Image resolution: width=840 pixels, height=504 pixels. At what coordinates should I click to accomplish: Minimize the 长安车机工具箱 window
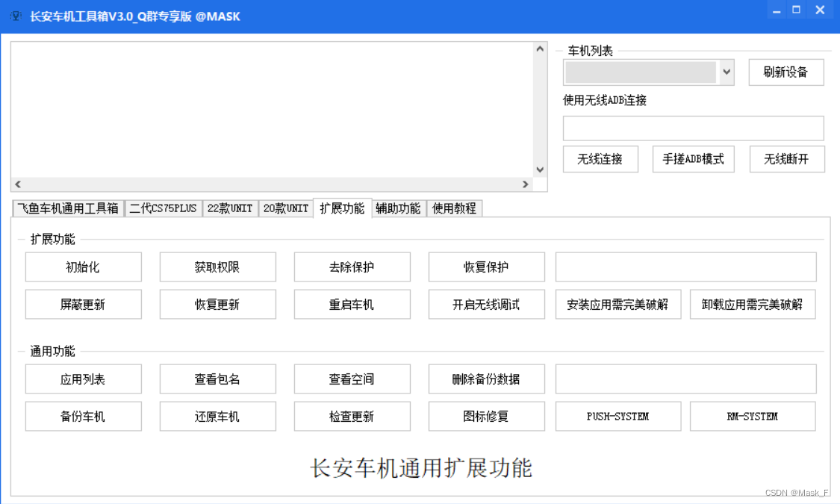(777, 10)
